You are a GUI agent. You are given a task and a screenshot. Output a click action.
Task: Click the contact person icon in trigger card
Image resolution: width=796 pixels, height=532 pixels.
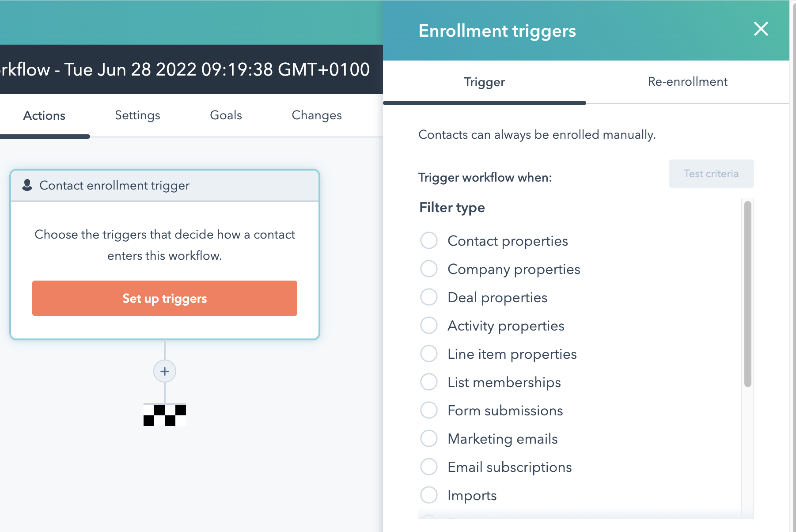[x=27, y=185]
